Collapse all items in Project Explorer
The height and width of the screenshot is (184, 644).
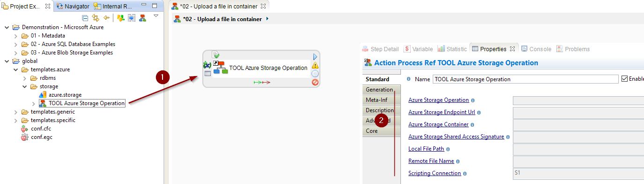point(85,18)
